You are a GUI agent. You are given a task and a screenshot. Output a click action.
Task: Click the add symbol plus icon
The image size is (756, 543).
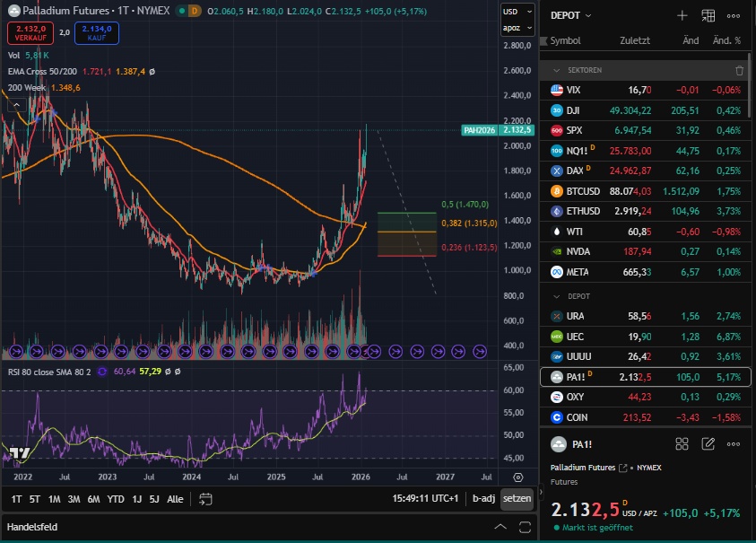point(682,15)
